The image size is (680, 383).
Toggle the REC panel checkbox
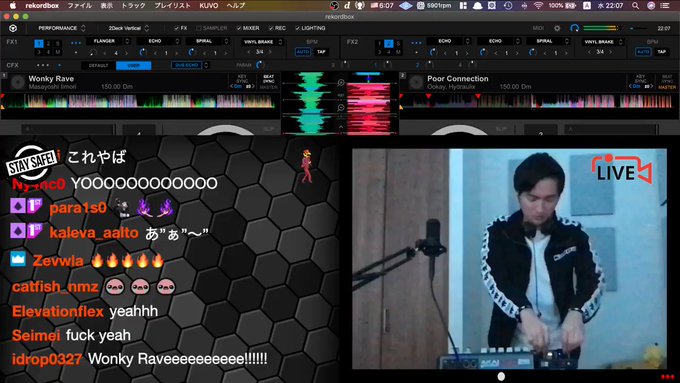[271, 28]
